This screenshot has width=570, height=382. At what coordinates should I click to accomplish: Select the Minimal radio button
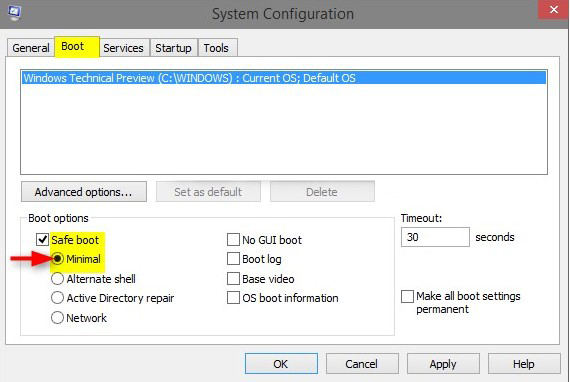pos(57,259)
